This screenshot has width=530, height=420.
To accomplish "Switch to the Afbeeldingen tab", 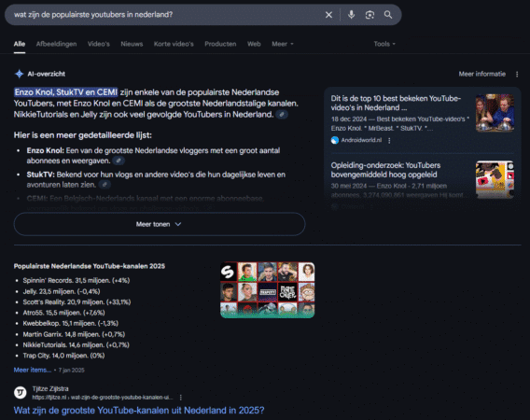I will pyautogui.click(x=56, y=44).
